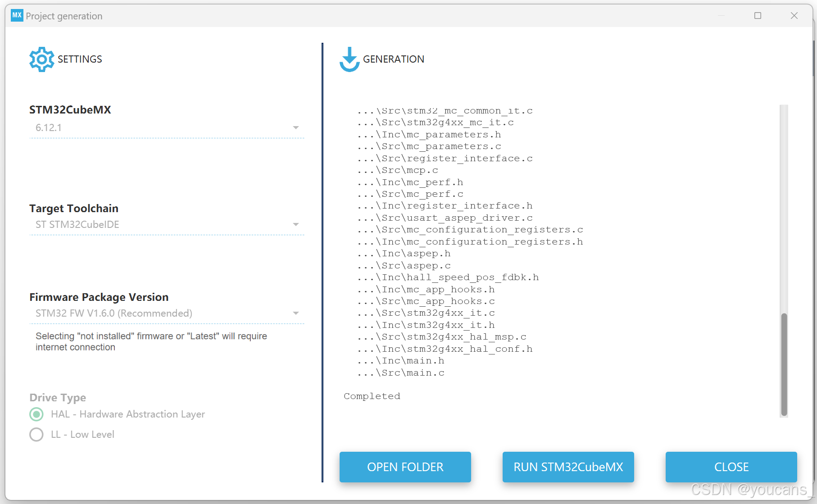This screenshot has width=817, height=504.
Task: Click log line ...\Inc\hall_speed_pos_fdbk.h
Action: (x=448, y=277)
